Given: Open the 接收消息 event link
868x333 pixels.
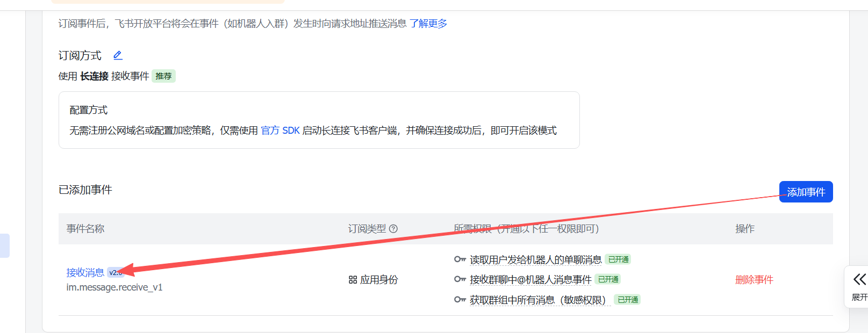Looking at the screenshot, I should pyautogui.click(x=85, y=272).
